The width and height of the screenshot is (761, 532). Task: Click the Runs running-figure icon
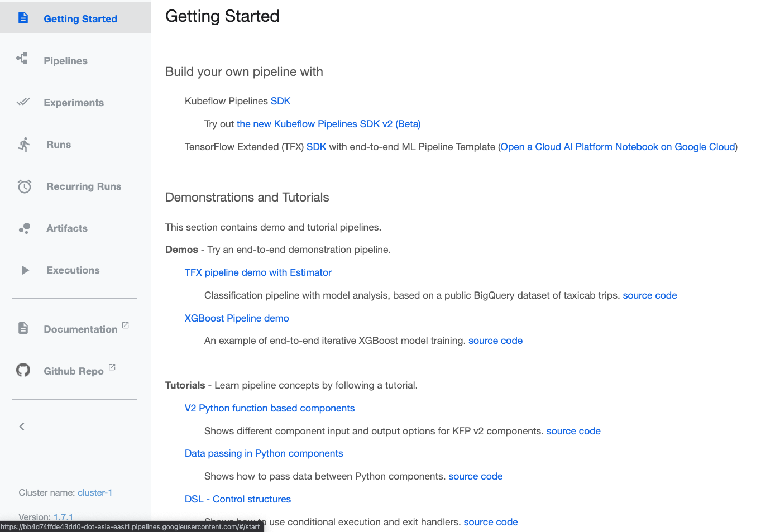(24, 145)
